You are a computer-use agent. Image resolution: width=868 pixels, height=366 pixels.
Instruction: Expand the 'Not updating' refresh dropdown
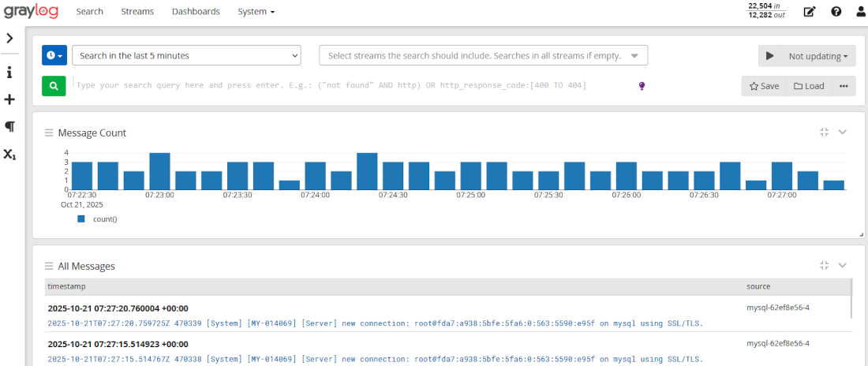(x=817, y=56)
